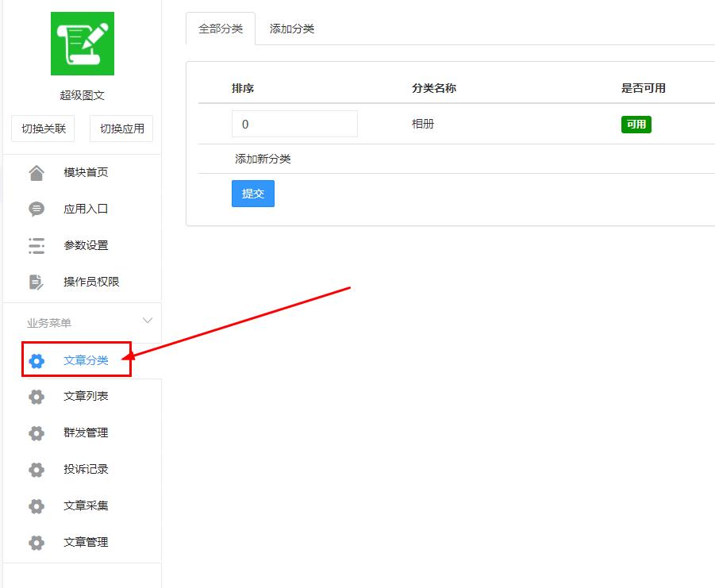Open 文章采集 menu item
715x588 pixels.
point(86,505)
